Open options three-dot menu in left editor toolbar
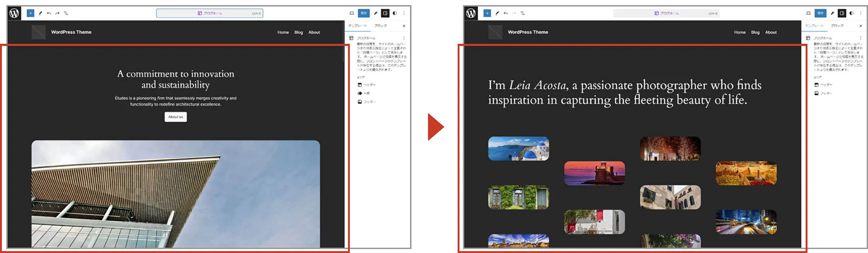The height and width of the screenshot is (253, 868). pyautogui.click(x=404, y=13)
